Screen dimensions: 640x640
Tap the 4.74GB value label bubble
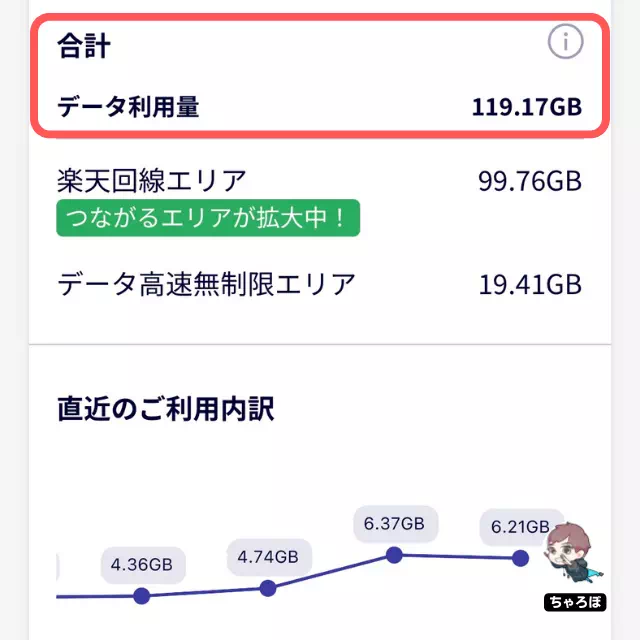(x=269, y=557)
